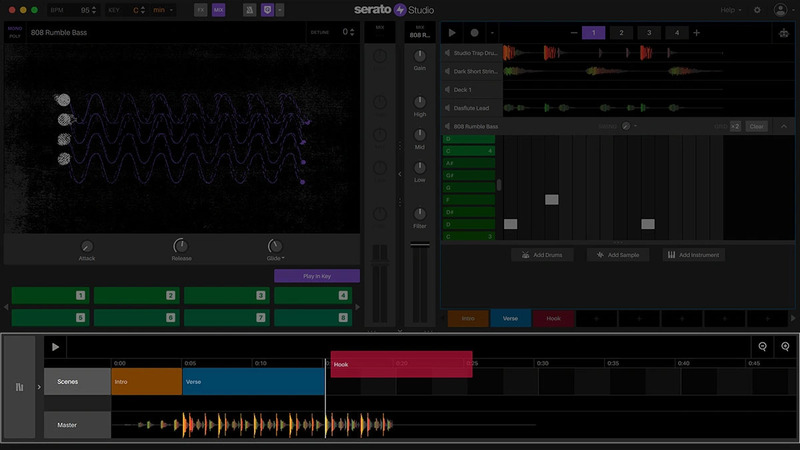Screen dimensions: 800x450
Task: Select the Verse scene slot
Action: (510, 318)
